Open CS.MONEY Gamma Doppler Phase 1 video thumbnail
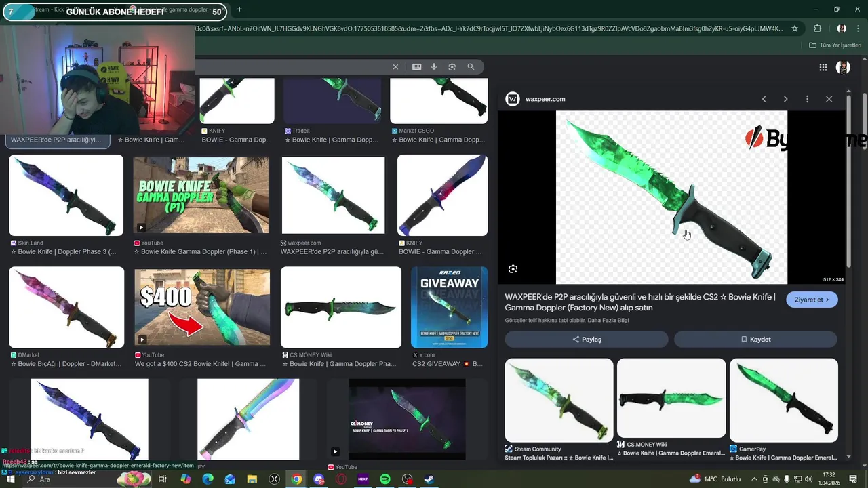The width and height of the screenshot is (868, 488). 407,419
